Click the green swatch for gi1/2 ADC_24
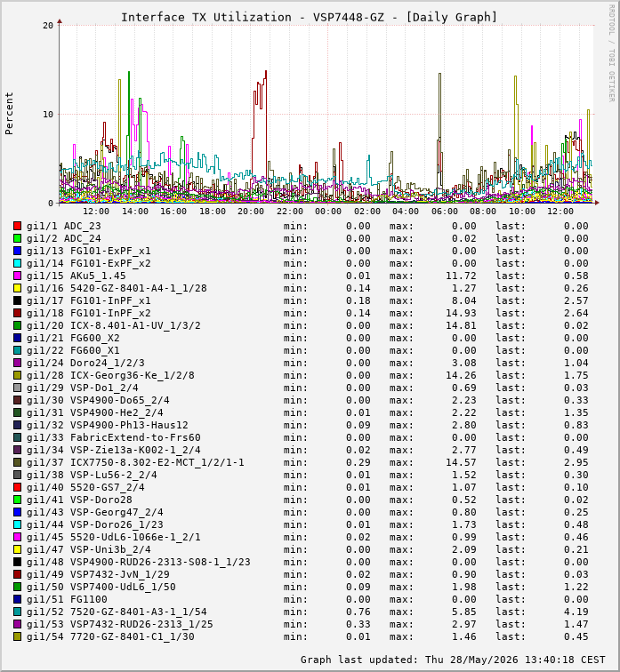Viewport: 620px width, 672px height. 17,238
